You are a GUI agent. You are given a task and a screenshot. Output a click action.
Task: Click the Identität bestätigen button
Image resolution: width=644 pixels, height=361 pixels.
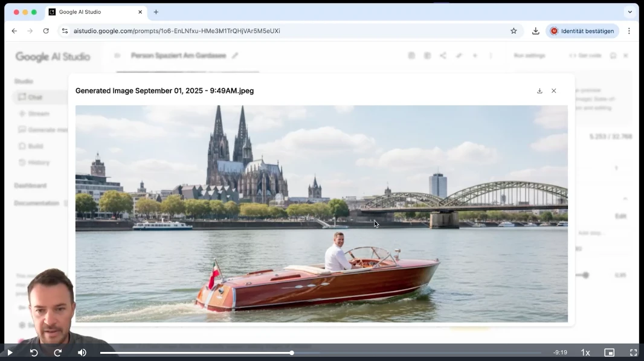582,31
